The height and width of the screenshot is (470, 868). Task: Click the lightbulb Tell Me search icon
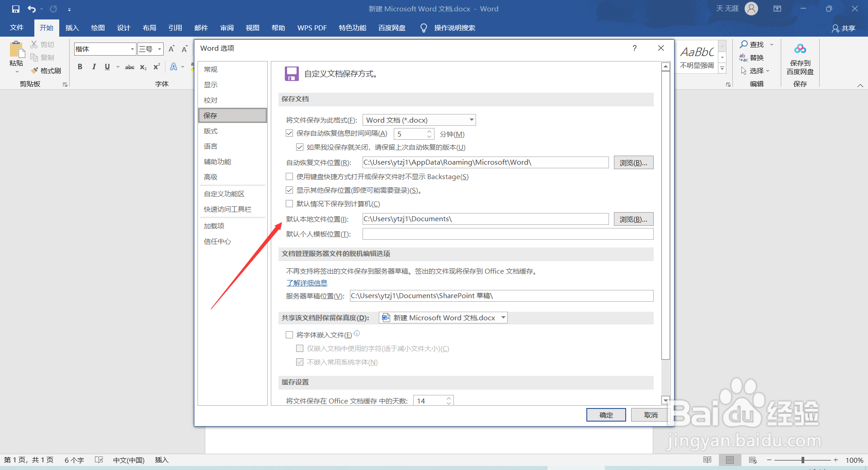click(x=424, y=28)
